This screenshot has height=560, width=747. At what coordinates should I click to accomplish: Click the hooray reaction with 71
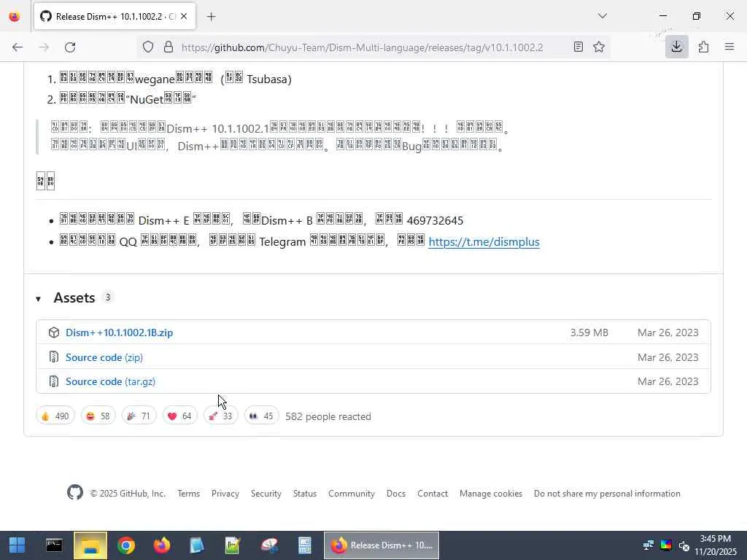coord(139,416)
